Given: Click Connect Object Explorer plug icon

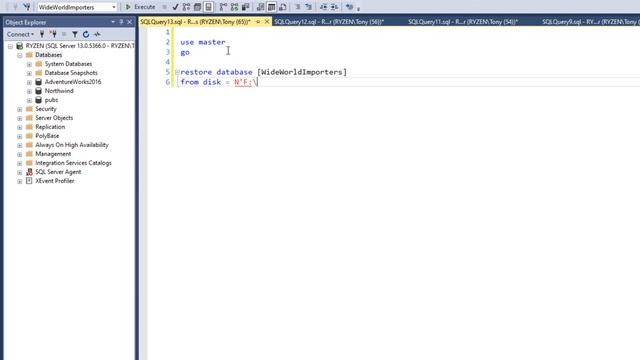Looking at the screenshot, I should coord(42,34).
